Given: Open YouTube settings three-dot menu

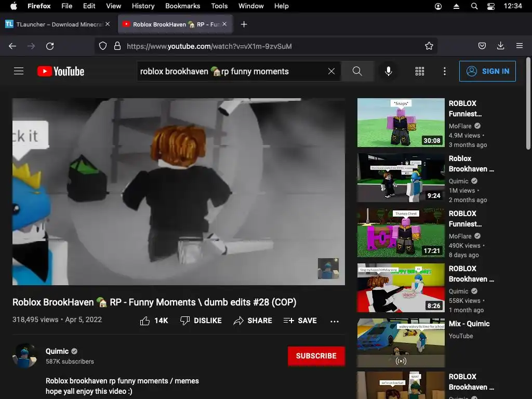Looking at the screenshot, I should 445,71.
